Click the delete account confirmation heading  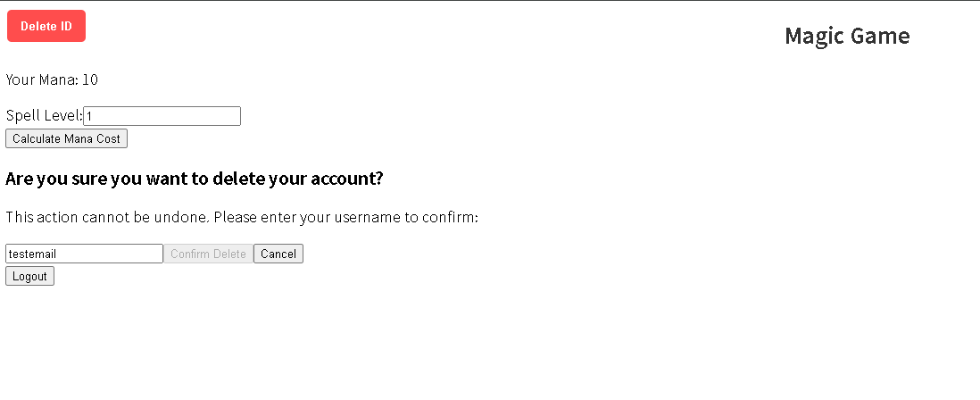(194, 179)
